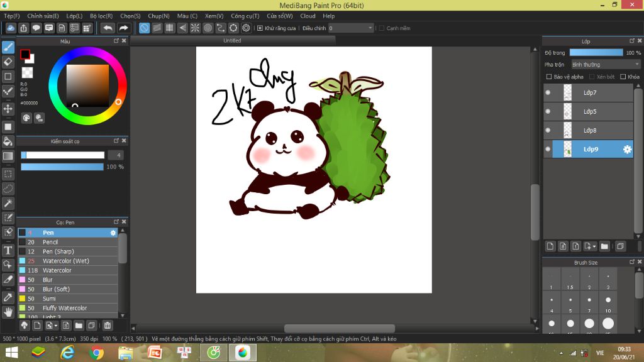Turn off snap using the circle-slash icon
644x362 pixels.
144,28
